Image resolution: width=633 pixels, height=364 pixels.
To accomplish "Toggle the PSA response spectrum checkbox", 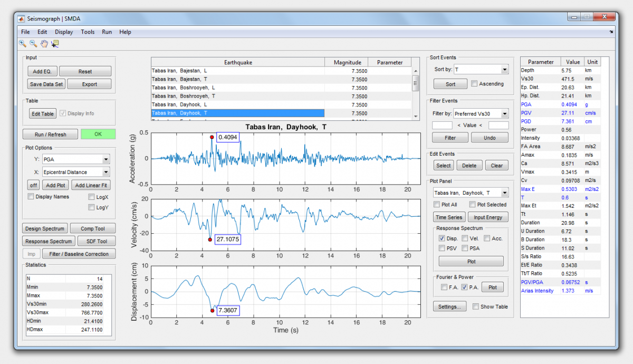I will pos(465,248).
